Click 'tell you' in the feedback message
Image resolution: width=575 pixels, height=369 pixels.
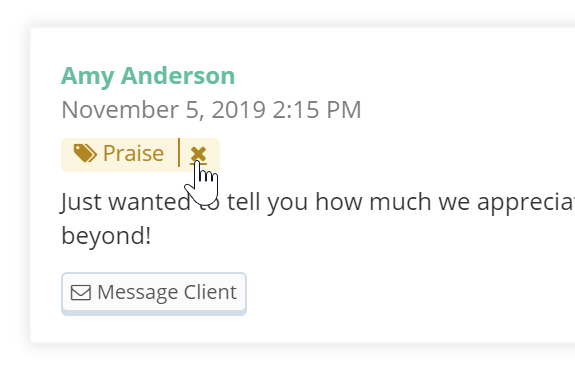(x=267, y=202)
